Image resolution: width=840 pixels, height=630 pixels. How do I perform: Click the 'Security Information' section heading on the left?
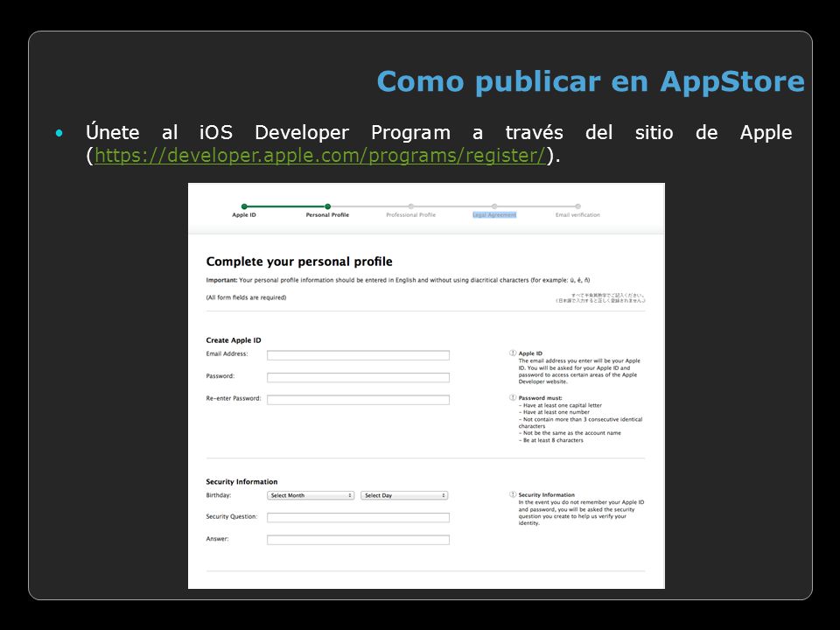241,481
